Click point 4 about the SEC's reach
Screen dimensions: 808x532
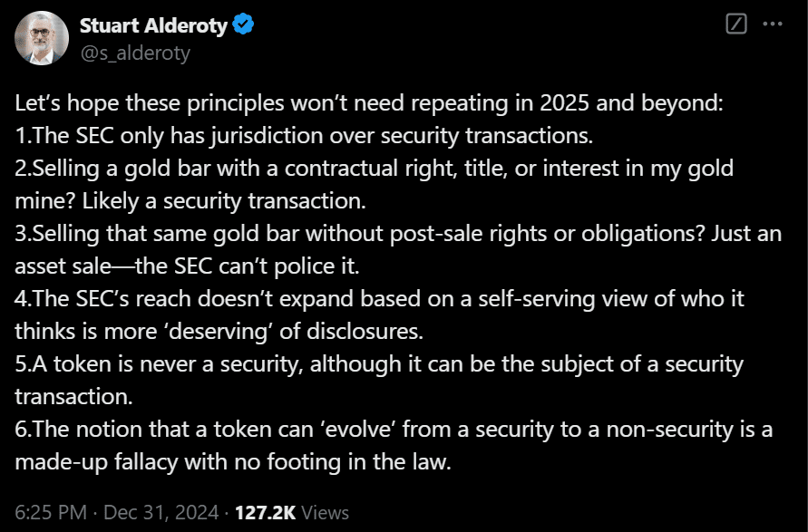click(379, 299)
